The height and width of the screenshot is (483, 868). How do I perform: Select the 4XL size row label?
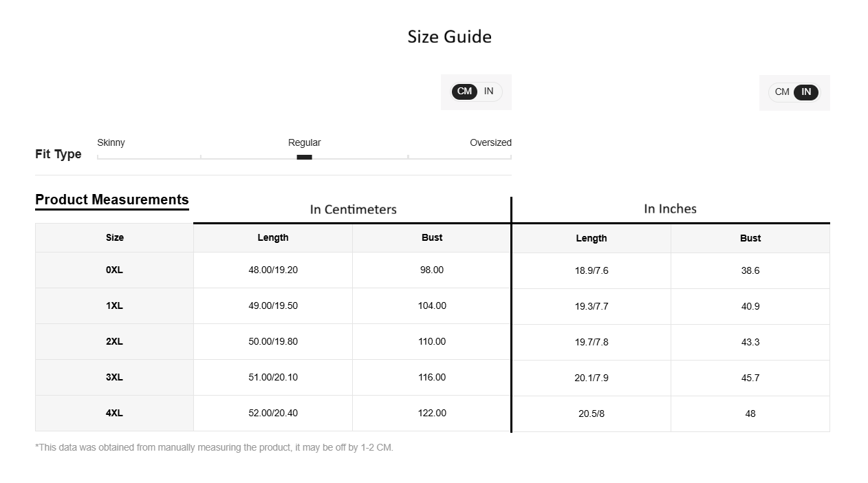point(114,413)
